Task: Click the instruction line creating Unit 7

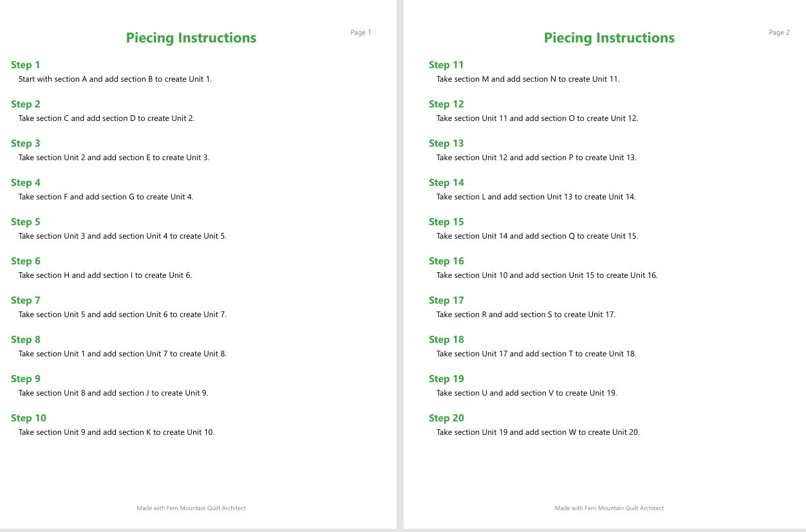Action: [x=122, y=315]
